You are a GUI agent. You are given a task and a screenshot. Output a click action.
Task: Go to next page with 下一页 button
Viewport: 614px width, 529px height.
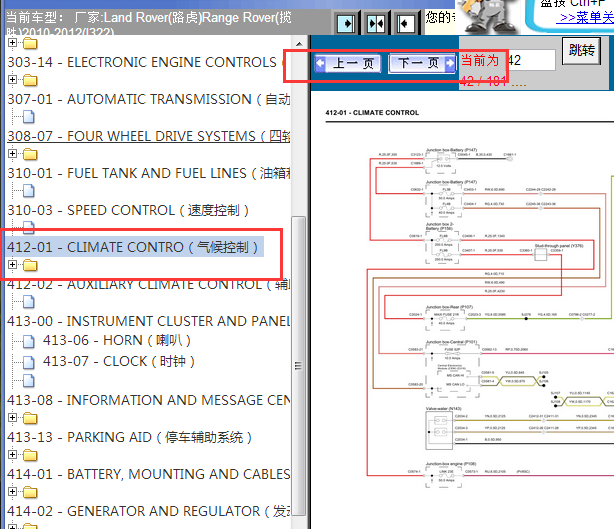pos(422,63)
